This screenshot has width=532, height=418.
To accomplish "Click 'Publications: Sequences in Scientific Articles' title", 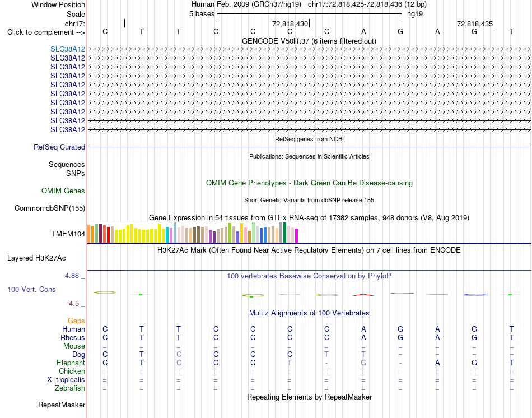I will 309,156.
